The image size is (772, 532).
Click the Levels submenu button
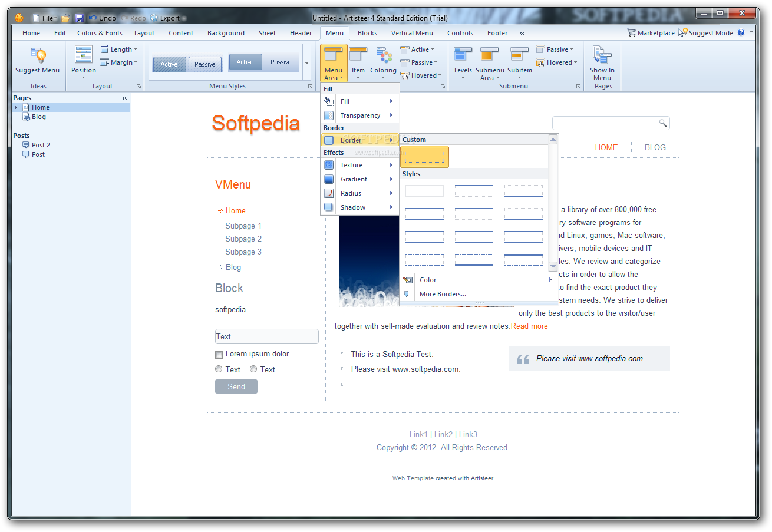pyautogui.click(x=463, y=62)
